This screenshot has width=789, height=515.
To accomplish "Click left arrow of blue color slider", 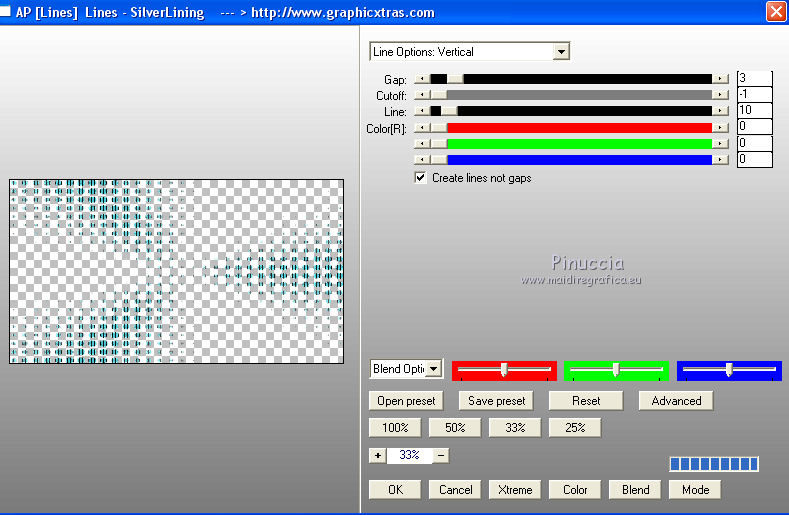I will click(x=422, y=160).
